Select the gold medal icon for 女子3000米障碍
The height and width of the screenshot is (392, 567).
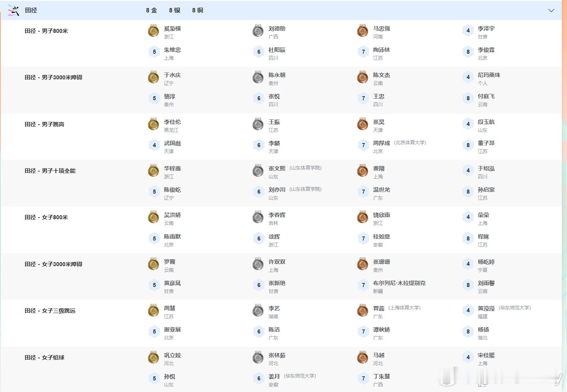point(153,264)
